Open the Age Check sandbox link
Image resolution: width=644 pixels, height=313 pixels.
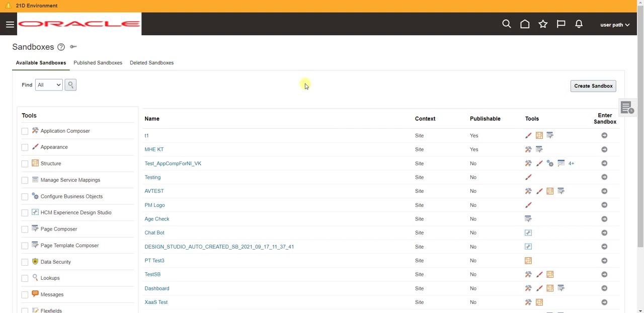156,219
